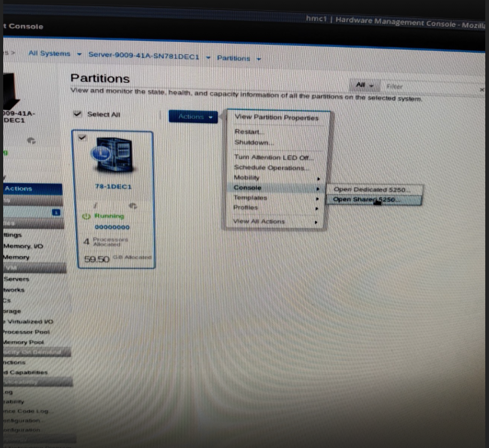Image resolution: width=489 pixels, height=448 pixels.
Task: Clear the filter with the X button
Action: click(482, 90)
